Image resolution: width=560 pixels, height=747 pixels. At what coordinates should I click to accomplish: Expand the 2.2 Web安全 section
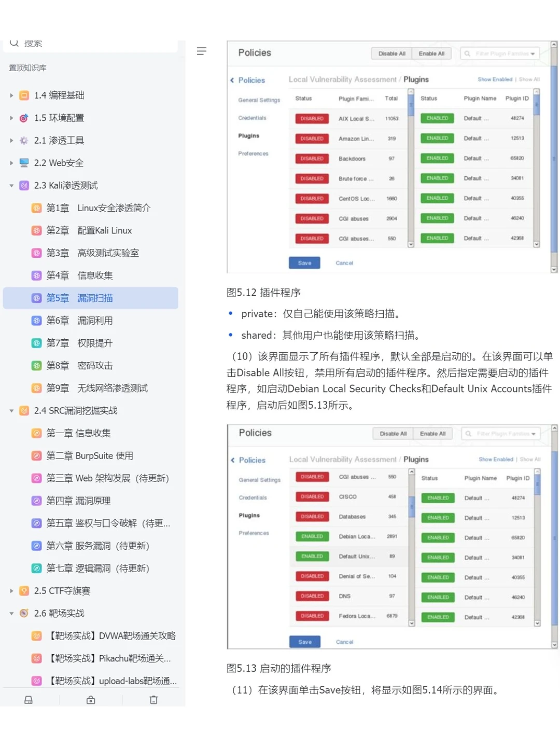tap(11, 163)
